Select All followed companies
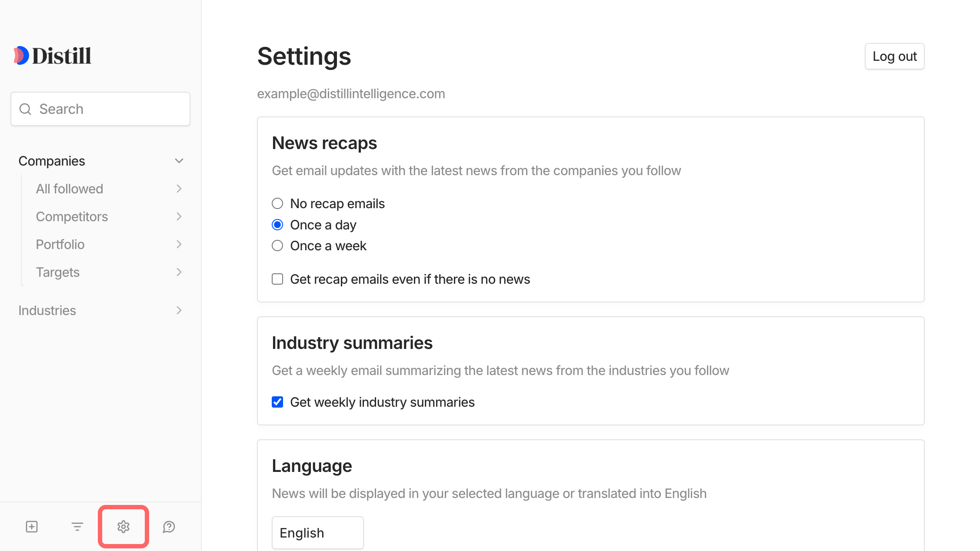980x551 pixels. (x=69, y=189)
